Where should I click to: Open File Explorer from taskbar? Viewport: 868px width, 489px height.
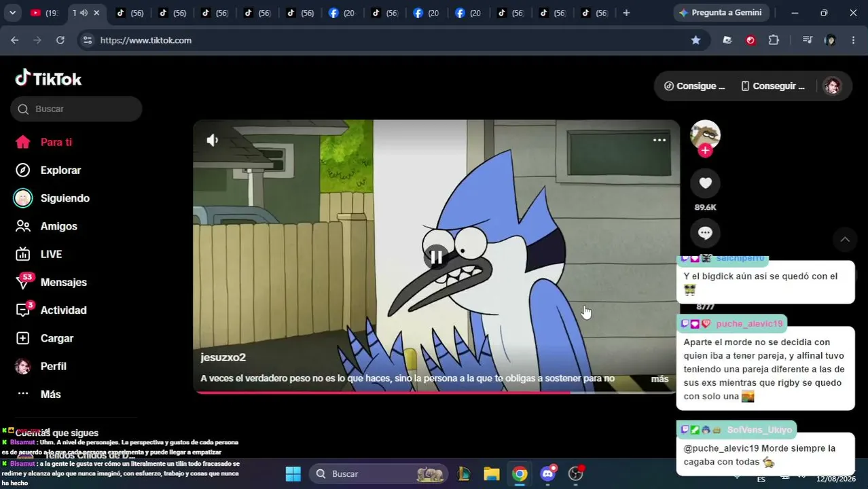click(x=492, y=474)
